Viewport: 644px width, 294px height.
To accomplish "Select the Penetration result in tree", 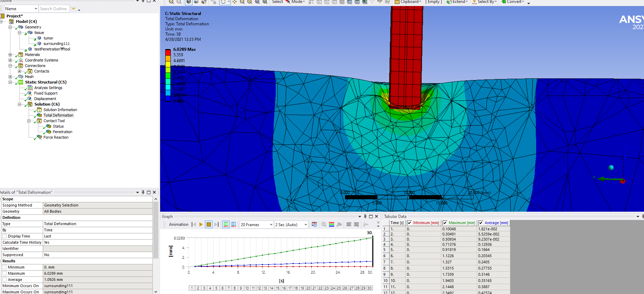I will [62, 132].
